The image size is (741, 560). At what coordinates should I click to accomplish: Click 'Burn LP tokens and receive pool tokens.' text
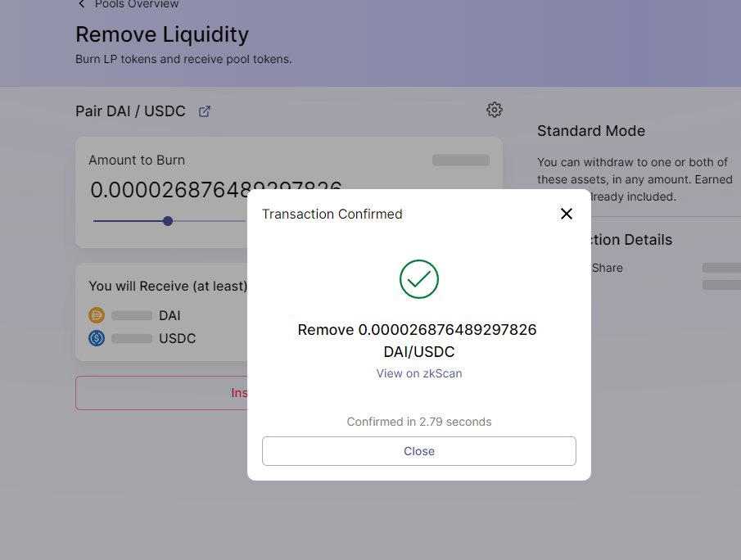click(x=183, y=59)
